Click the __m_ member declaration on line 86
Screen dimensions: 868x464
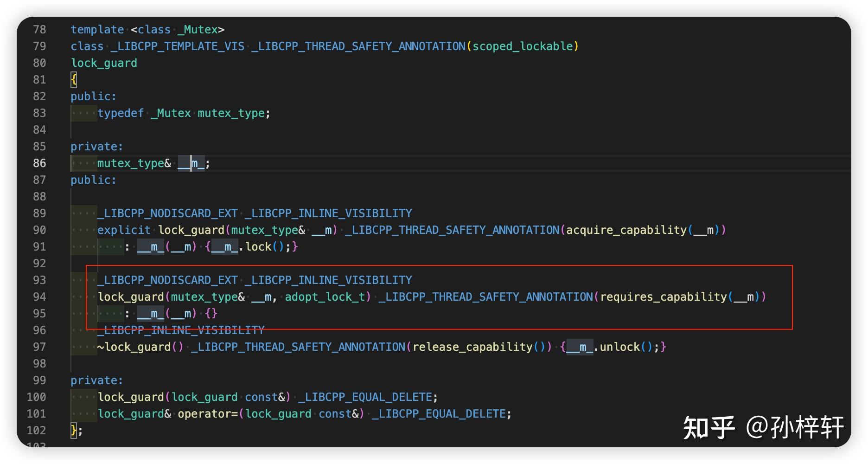point(191,163)
